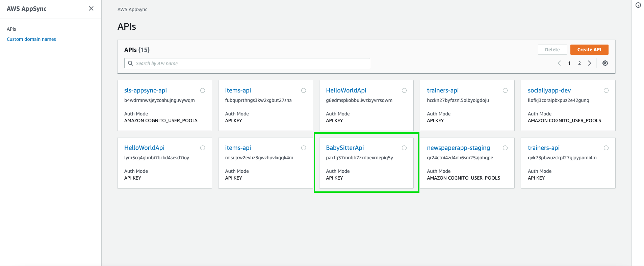This screenshot has height=266, width=644.
Task: Select radio for items-api mlsdjcw2evhz3gwzhuvlxqqk4m
Action: 304,148
